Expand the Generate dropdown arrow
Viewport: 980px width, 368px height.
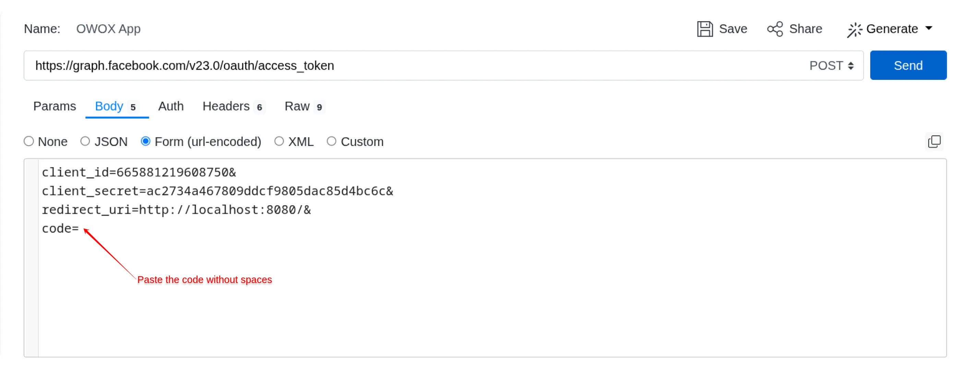(x=929, y=28)
